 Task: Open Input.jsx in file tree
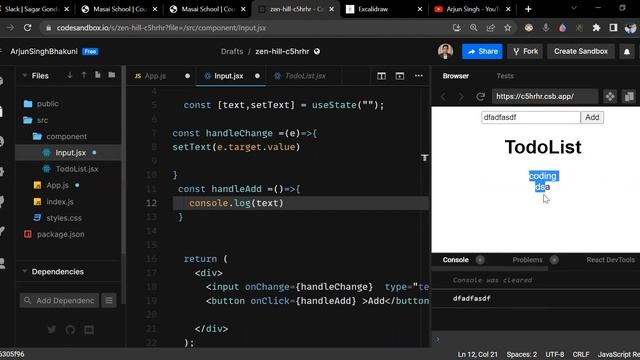[70, 153]
